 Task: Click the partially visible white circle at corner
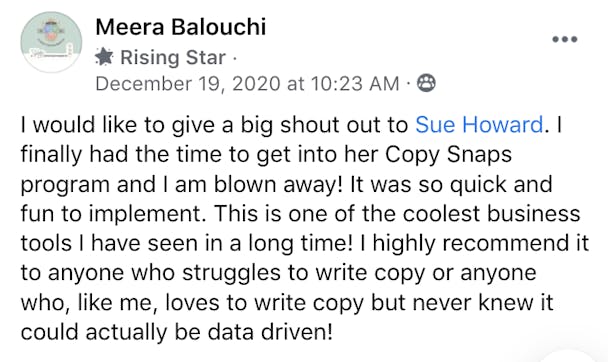pos(568,356)
